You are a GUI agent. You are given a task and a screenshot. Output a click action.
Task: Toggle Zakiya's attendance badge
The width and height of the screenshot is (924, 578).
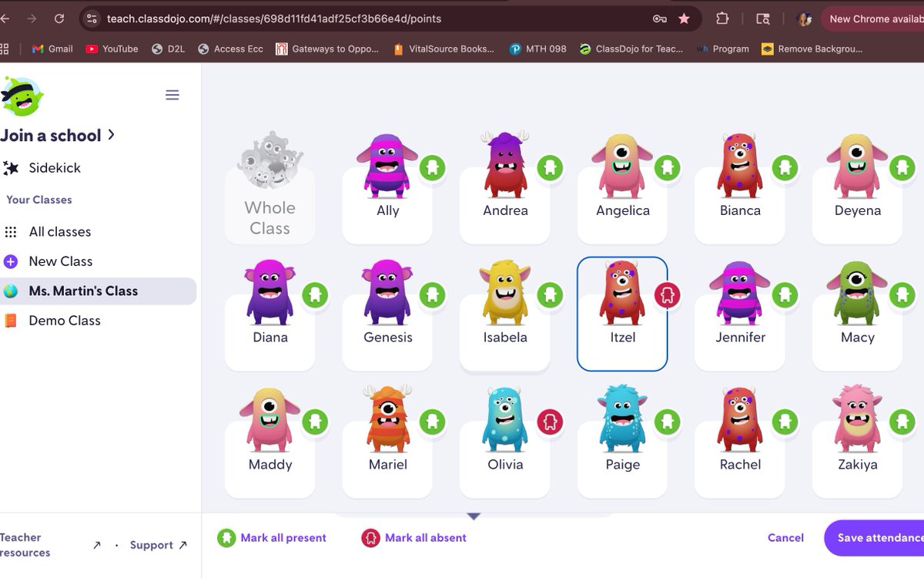click(x=902, y=422)
